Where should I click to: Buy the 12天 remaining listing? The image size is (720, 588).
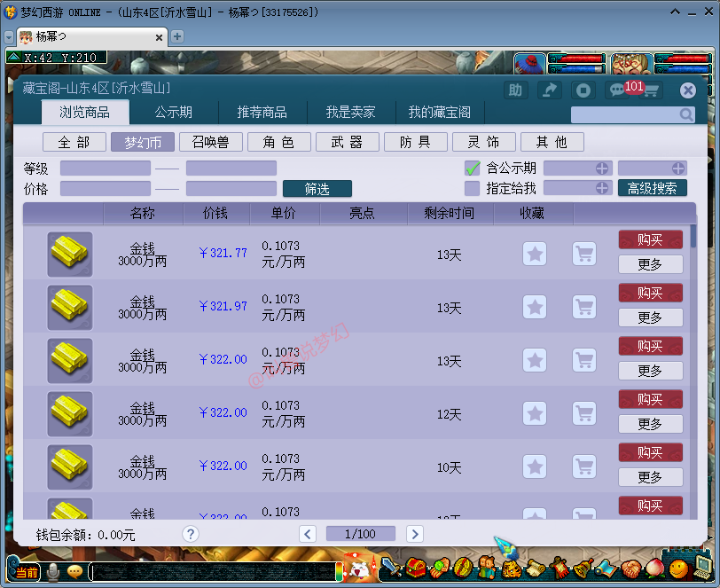click(x=651, y=399)
